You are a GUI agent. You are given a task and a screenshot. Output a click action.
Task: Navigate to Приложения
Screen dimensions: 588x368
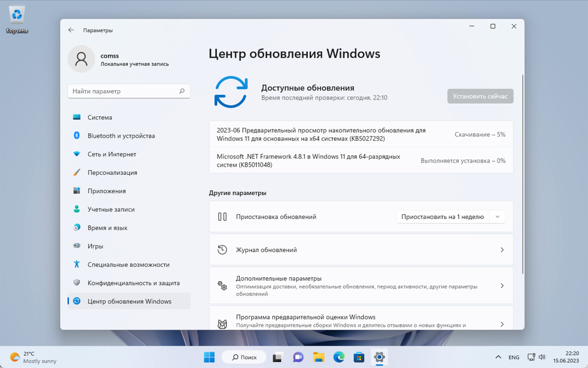coord(129,191)
